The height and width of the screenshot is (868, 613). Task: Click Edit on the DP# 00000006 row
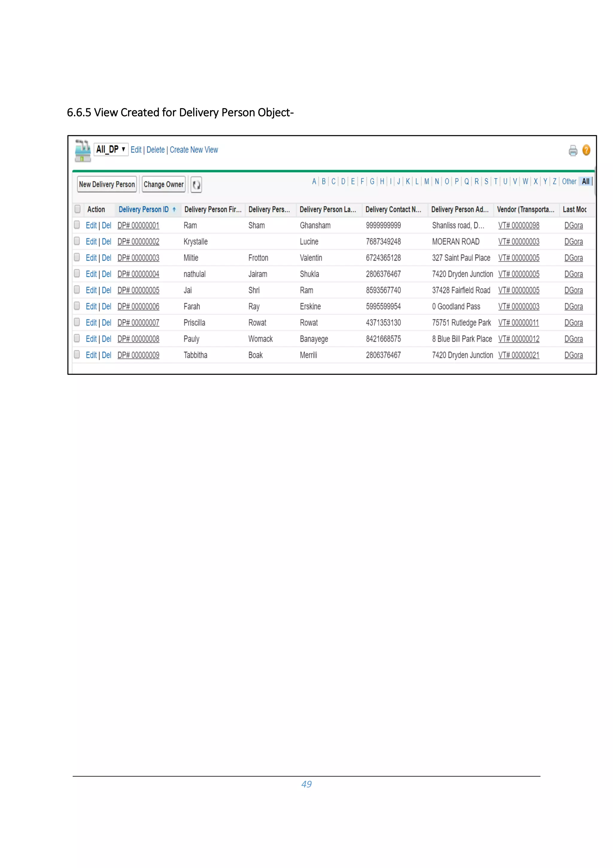pos(91,307)
